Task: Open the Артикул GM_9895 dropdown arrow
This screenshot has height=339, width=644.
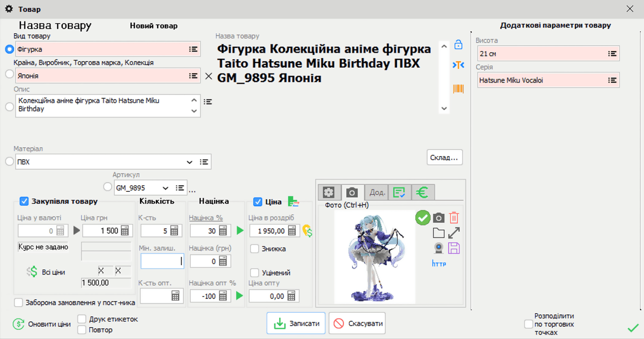Action: (x=165, y=188)
